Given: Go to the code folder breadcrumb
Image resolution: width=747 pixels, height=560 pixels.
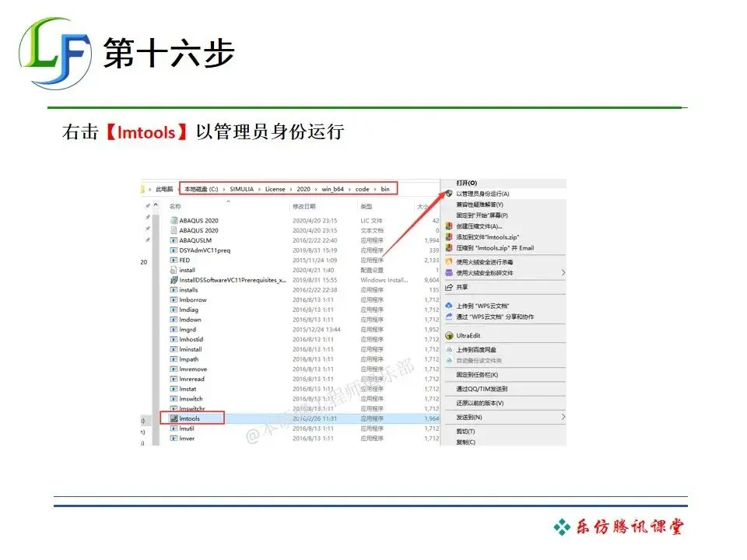Looking at the screenshot, I should (362, 189).
